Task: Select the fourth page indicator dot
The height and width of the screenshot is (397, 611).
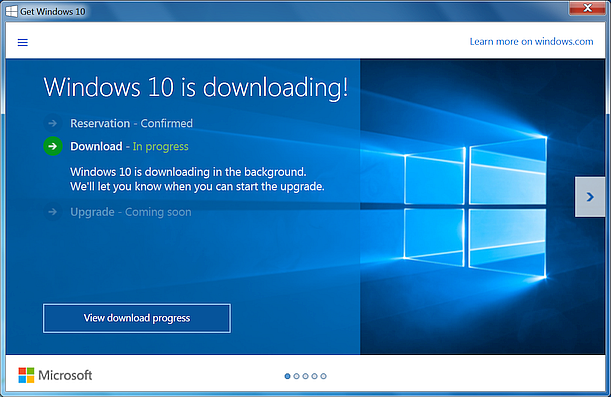Action: [314, 376]
